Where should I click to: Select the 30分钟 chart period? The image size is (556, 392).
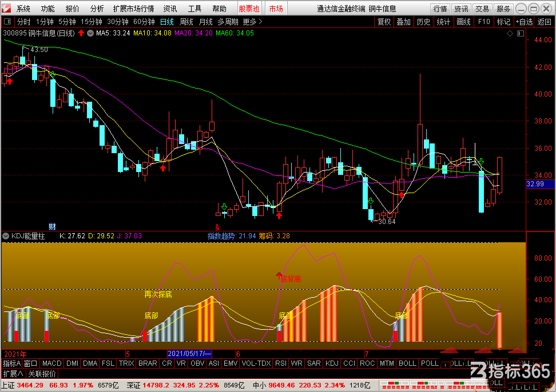point(118,22)
